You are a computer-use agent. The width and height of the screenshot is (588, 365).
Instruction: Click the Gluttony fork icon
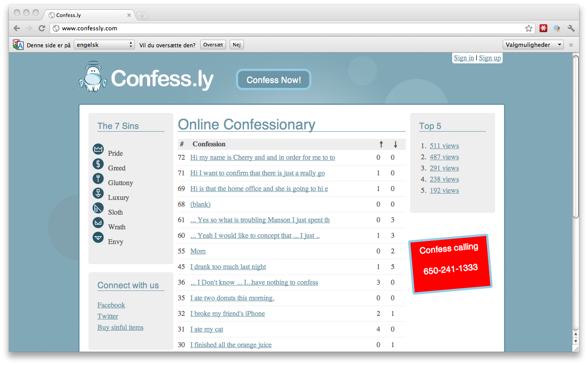click(x=98, y=178)
